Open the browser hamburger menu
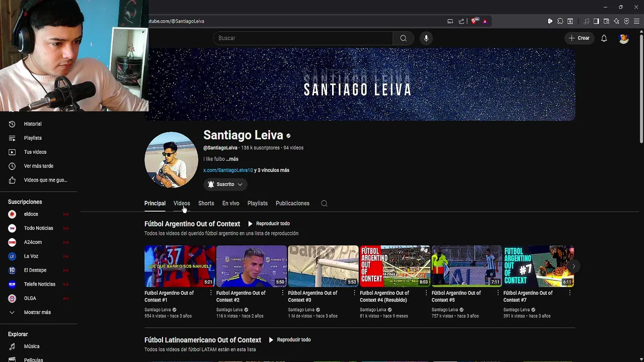 [636, 21]
